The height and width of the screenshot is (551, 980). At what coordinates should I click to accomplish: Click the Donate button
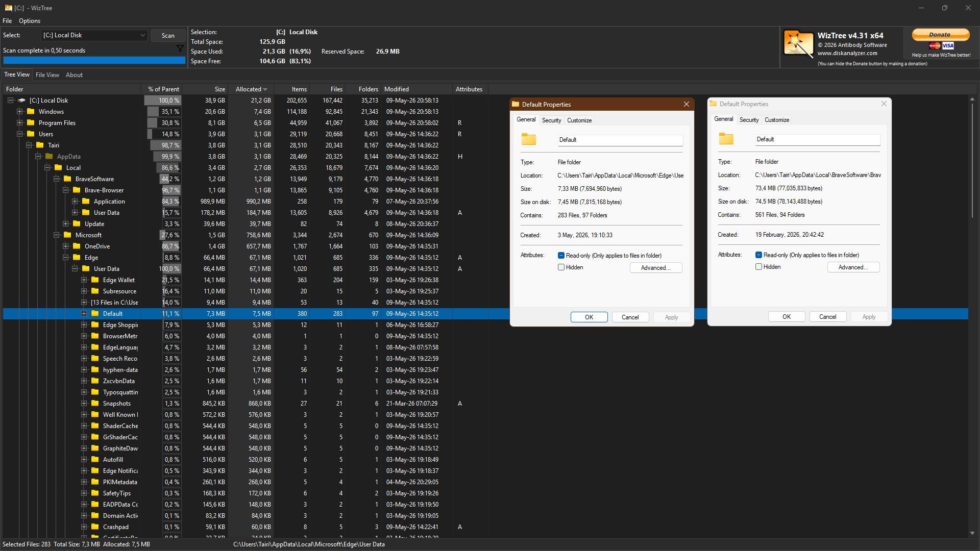(x=941, y=35)
